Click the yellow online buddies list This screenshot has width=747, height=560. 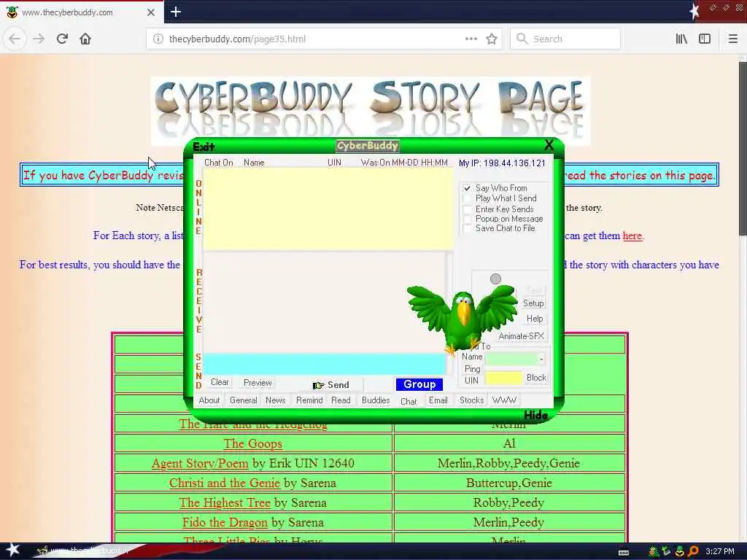point(328,209)
